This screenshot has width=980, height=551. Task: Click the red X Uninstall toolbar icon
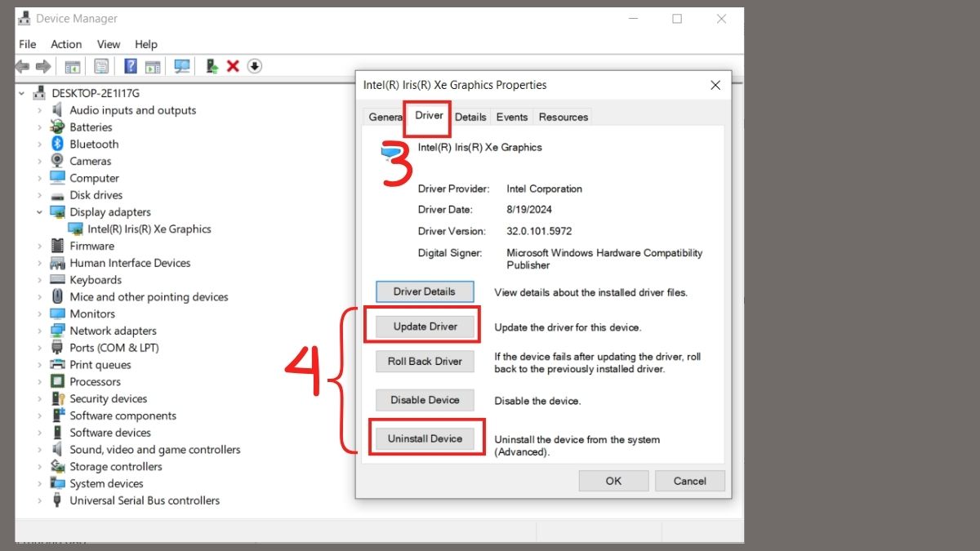click(x=234, y=66)
